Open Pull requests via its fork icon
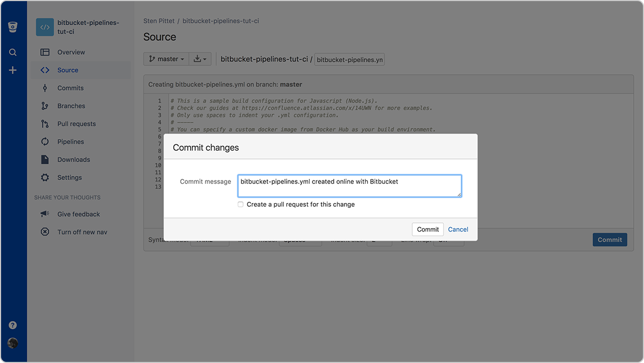The height and width of the screenshot is (363, 644). 45,124
